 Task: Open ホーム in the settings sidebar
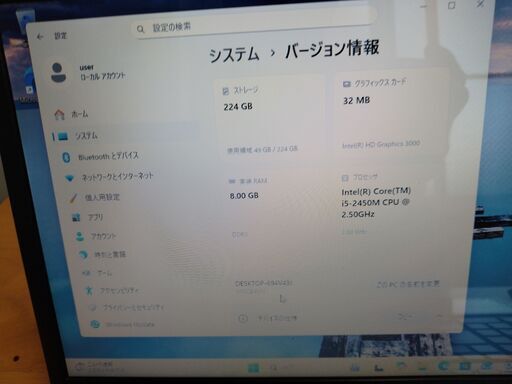pos(72,115)
